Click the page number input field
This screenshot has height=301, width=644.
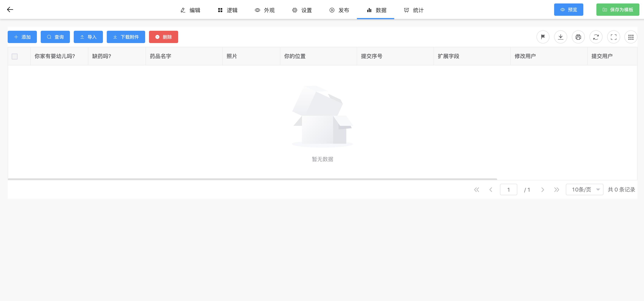[x=508, y=189]
